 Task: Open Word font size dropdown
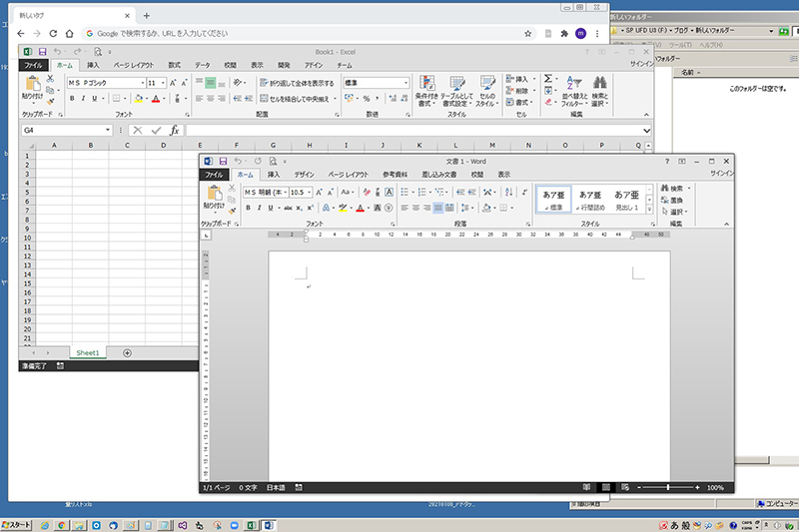coord(309,193)
